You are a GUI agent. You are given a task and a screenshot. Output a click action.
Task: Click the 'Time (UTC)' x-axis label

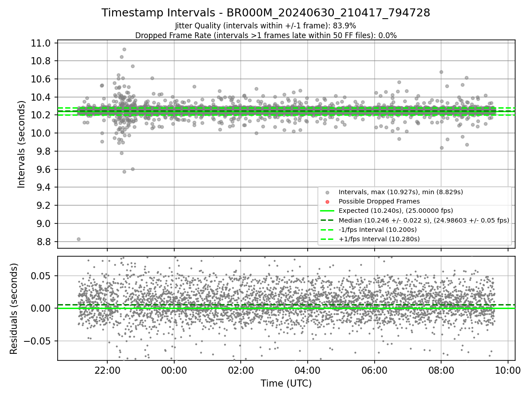(x=286, y=383)
